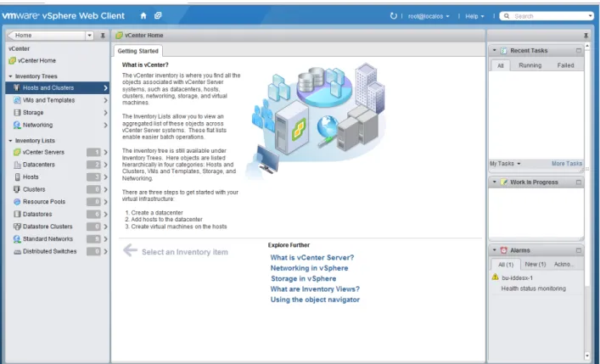Click the Hosts list icon
The image size is (600, 364).
click(17, 176)
